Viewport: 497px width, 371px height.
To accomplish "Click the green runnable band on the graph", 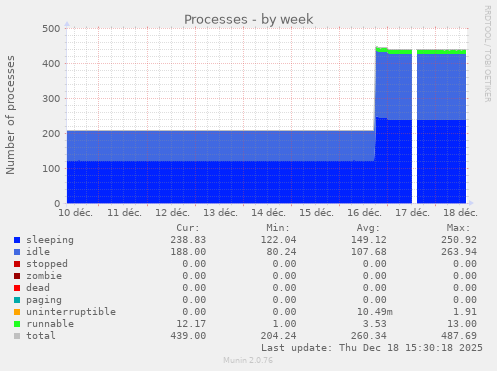I will [x=441, y=52].
